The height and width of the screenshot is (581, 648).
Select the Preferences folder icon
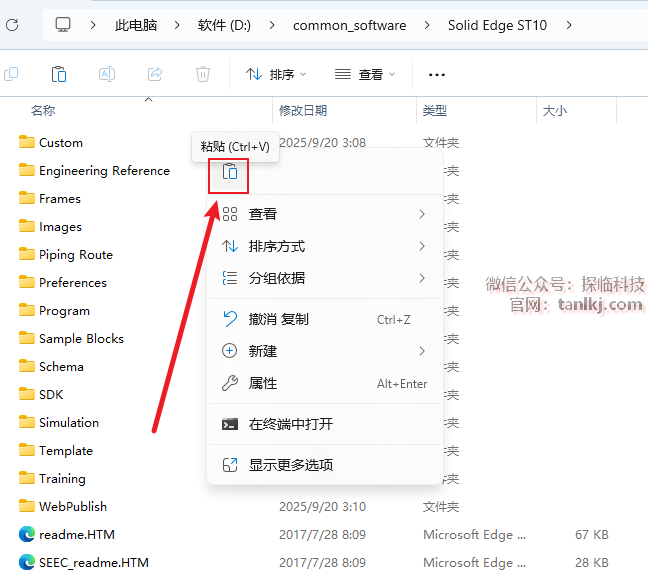click(27, 282)
